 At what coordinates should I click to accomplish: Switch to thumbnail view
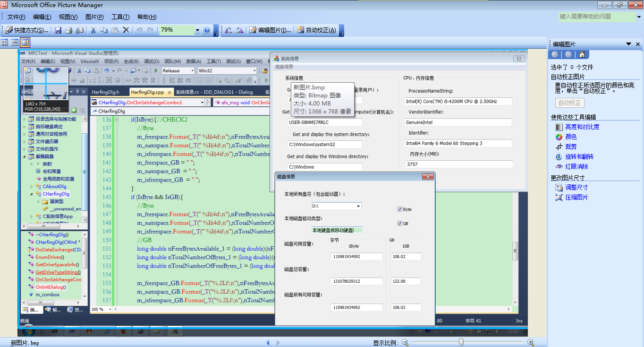pos(4,43)
